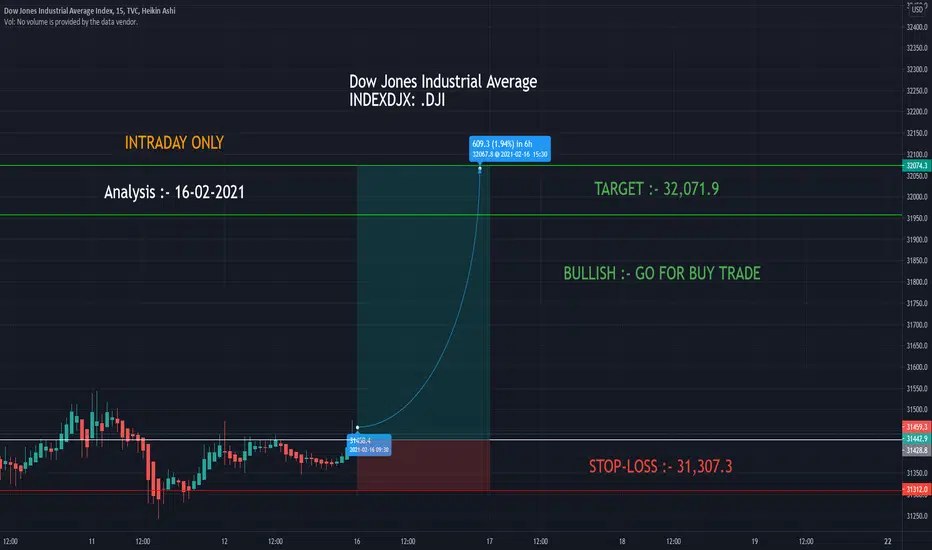This screenshot has height=550, width=932.
Task: Click the red 31312.0 stop-loss price label
Action: pos(917,489)
